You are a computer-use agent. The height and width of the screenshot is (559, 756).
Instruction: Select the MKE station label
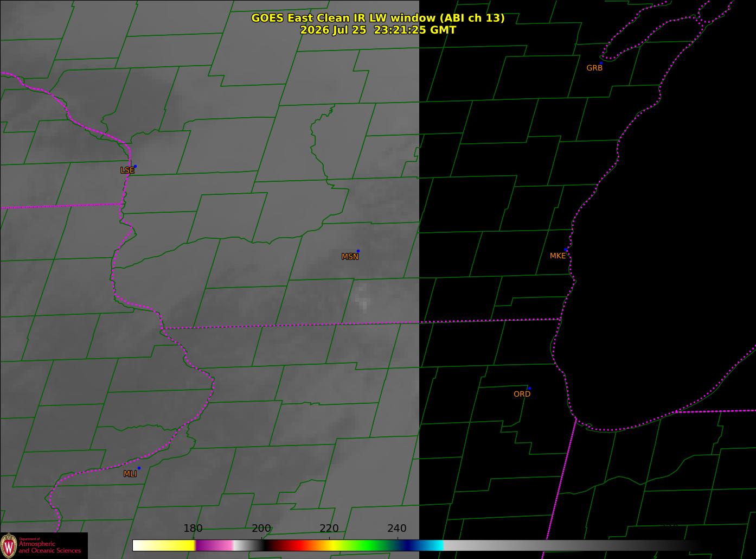coord(558,256)
